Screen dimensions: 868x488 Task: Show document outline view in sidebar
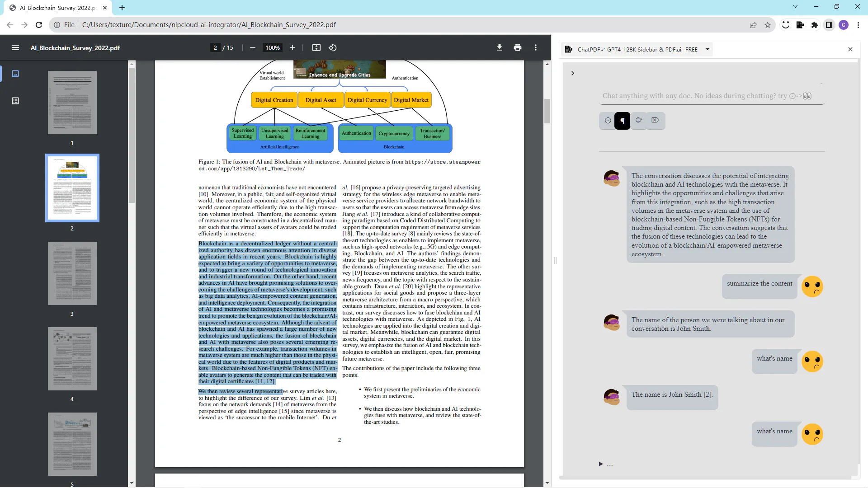click(15, 101)
